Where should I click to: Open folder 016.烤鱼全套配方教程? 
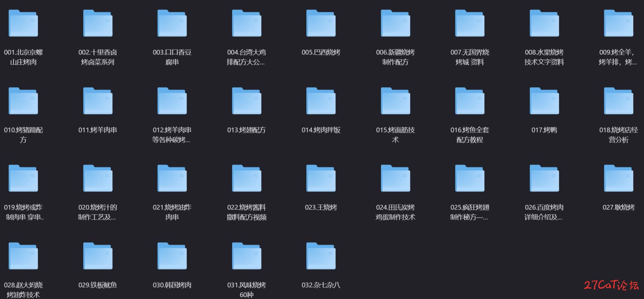pos(469,101)
